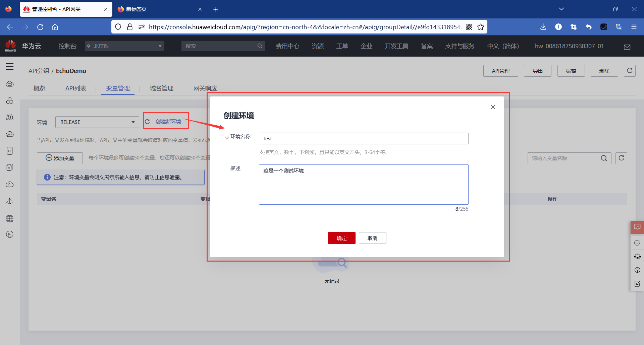Switch to the API列表 tab
Screen dimensions: 644x345
[75, 88]
